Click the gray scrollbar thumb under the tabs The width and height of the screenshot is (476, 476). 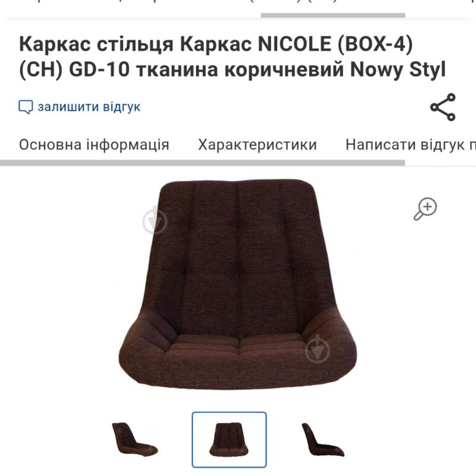point(202,162)
